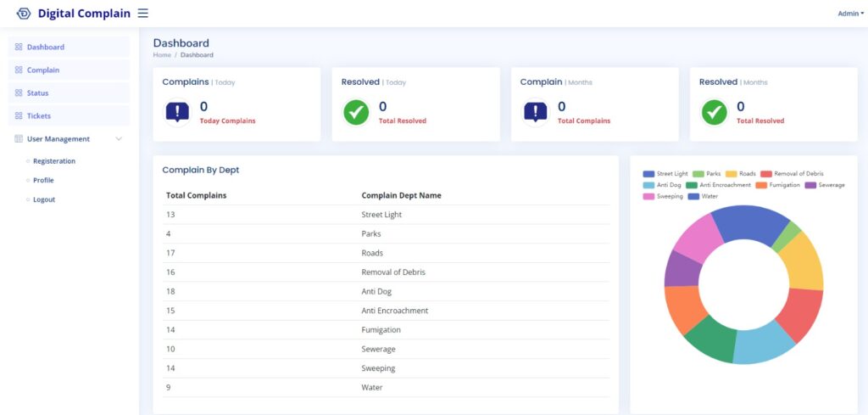The width and height of the screenshot is (868, 415).
Task: Toggle the Street Light legend swatch
Action: (x=648, y=174)
